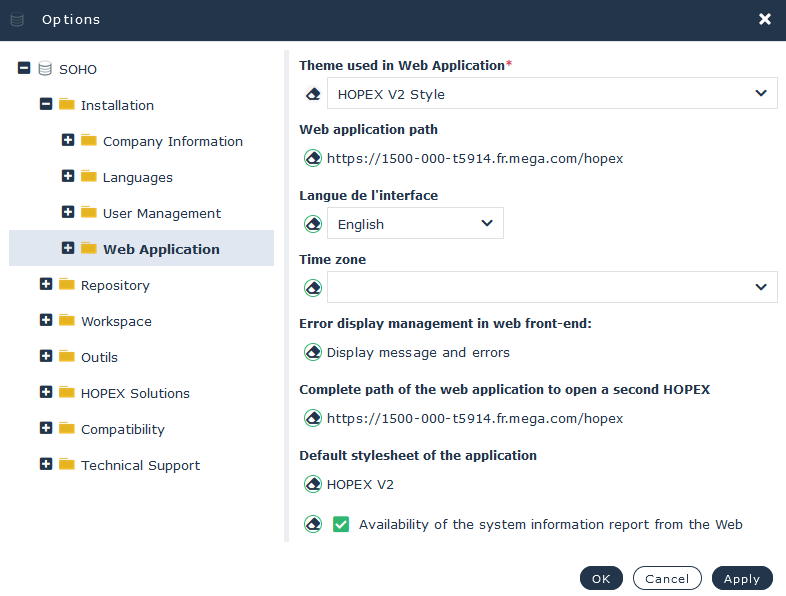
Task: Click the eraser icon beside Time zone field
Action: tap(313, 288)
